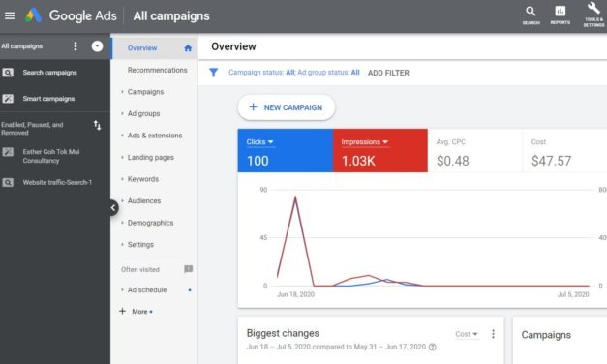This screenshot has width=607, height=364.
Task: Expand the Landing pages arrow
Action: 122,157
